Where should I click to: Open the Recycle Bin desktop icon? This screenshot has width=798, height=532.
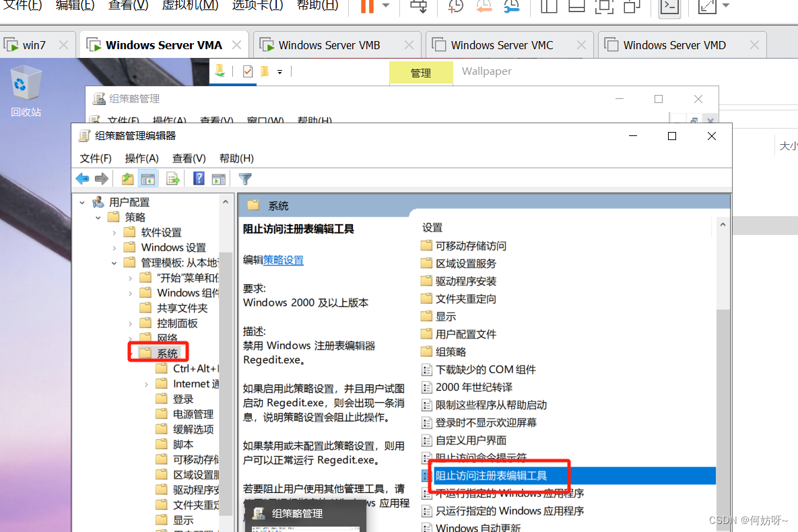pos(26,92)
